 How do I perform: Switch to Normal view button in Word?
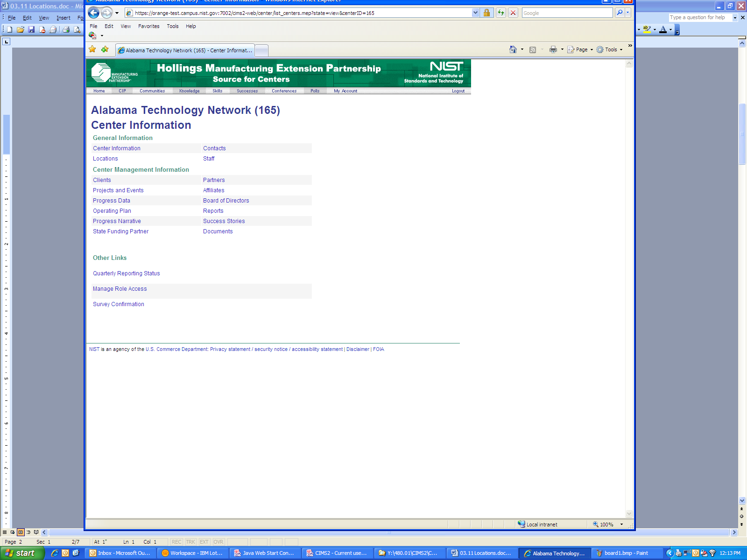pos(5,532)
